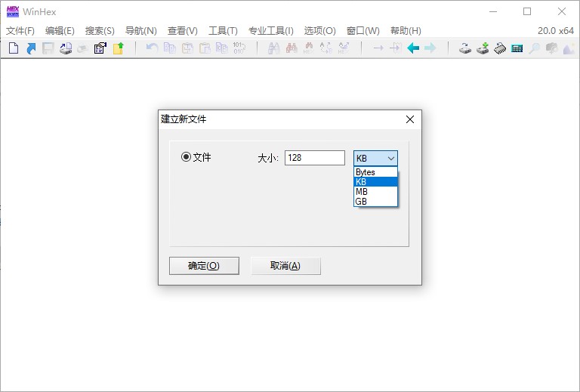Click the 大小 input field showing 128
This screenshot has height=392, width=580.
pos(315,158)
